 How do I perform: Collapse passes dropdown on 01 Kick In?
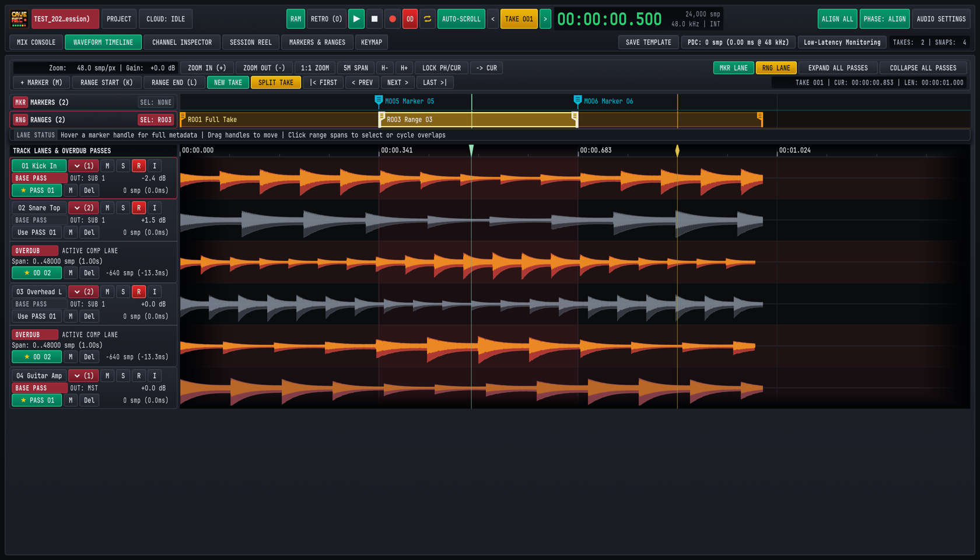(x=83, y=166)
